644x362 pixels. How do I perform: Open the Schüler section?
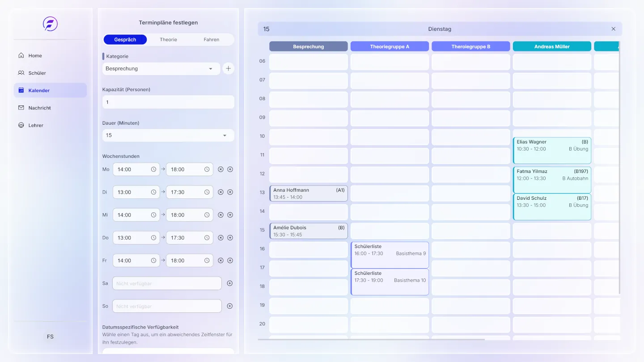pos(50,73)
